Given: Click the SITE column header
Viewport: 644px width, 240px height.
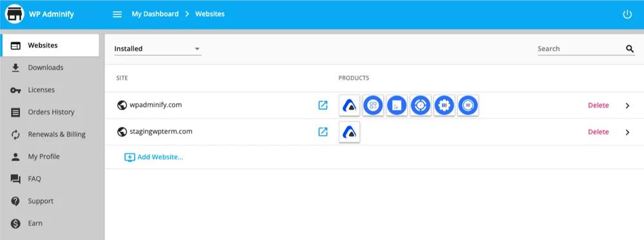Looking at the screenshot, I should coord(122,78).
